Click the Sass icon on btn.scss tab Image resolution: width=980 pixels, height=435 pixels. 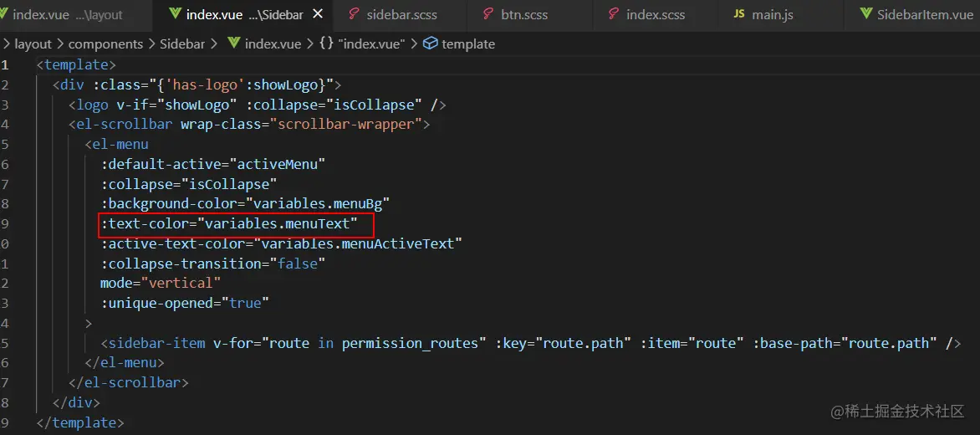coord(489,15)
